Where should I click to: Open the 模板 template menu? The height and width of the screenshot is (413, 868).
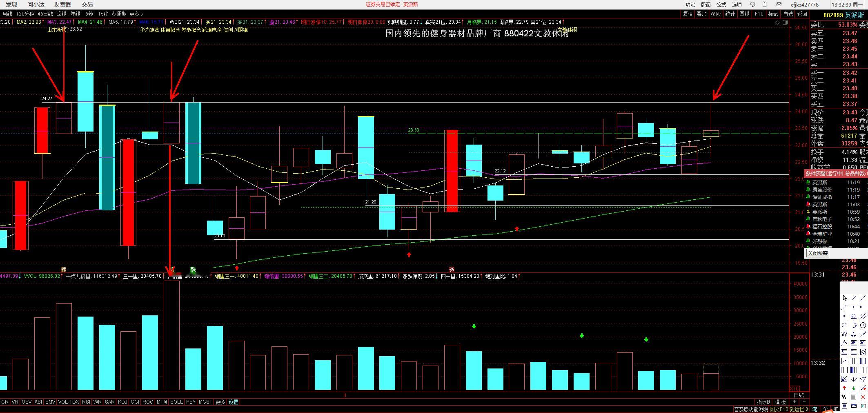click(780, 402)
